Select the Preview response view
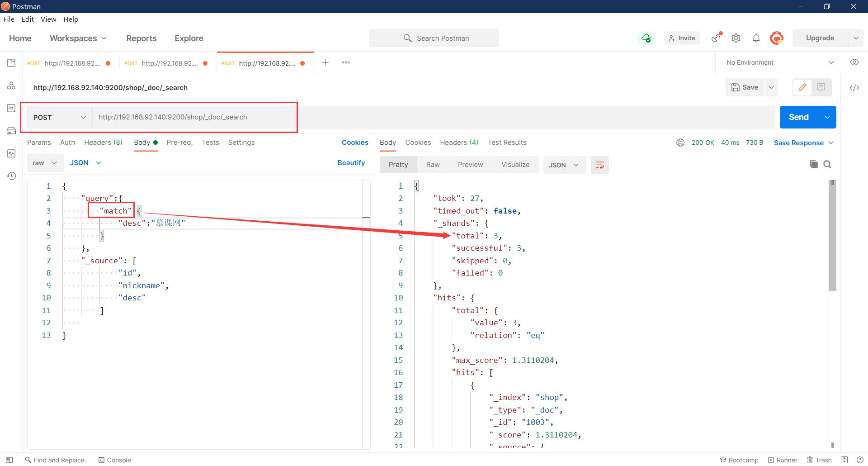This screenshot has height=466, width=868. (470, 165)
